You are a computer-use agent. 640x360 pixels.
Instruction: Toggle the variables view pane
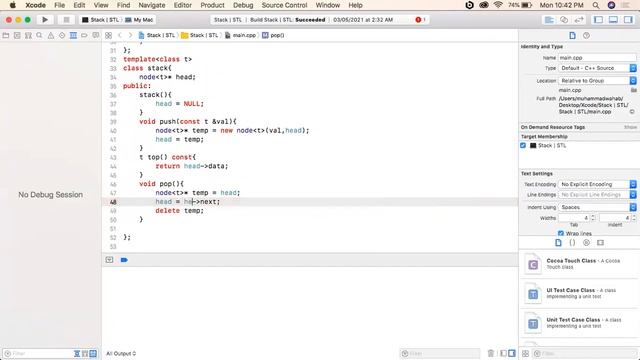[x=503, y=353]
